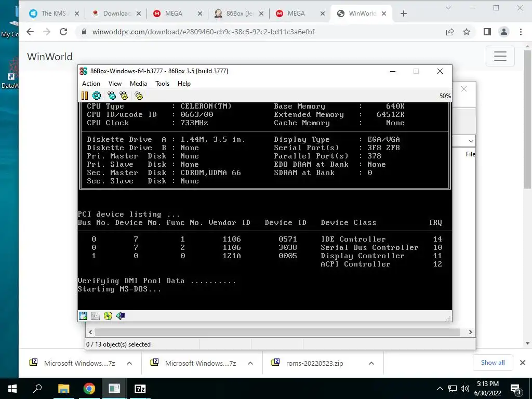Click the page vertical scrollbar
This screenshot has height=399, width=532.
[x=527, y=119]
